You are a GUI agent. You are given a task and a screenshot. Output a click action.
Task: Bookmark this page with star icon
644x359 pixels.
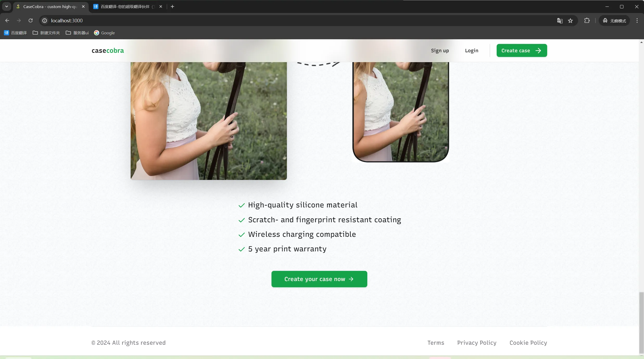click(x=571, y=21)
